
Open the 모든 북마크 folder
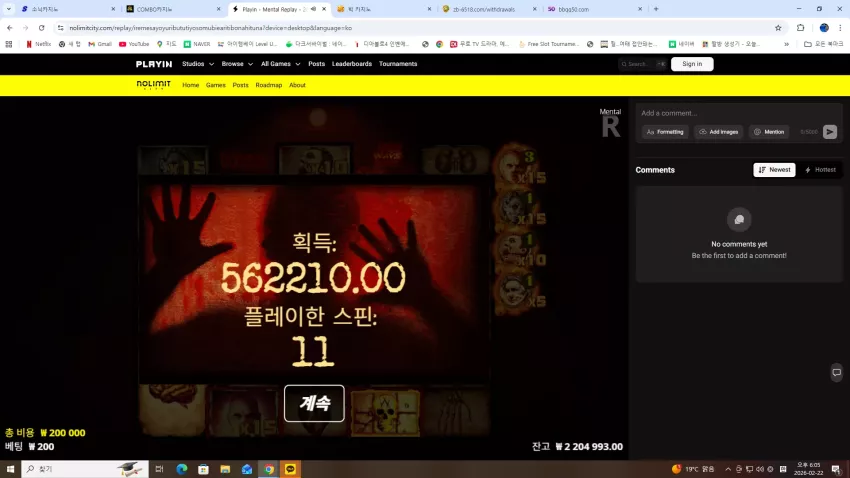pos(823,44)
